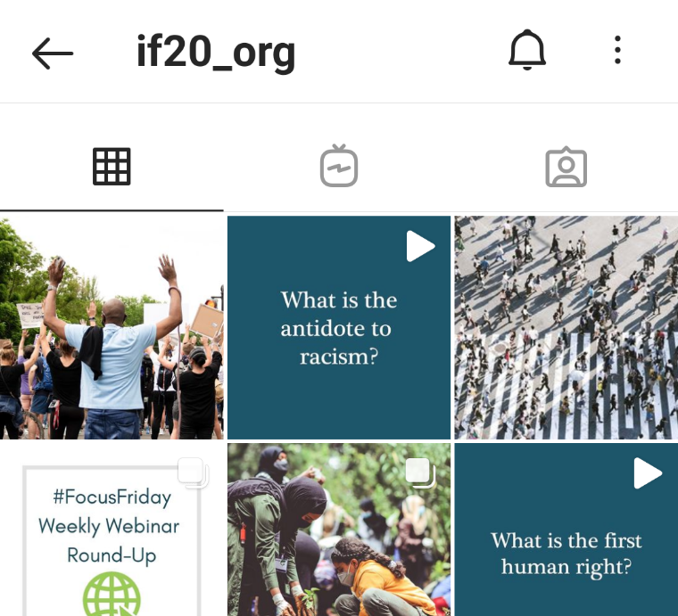Open the tagged photos tab
This screenshot has width=678, height=616.
(566, 167)
